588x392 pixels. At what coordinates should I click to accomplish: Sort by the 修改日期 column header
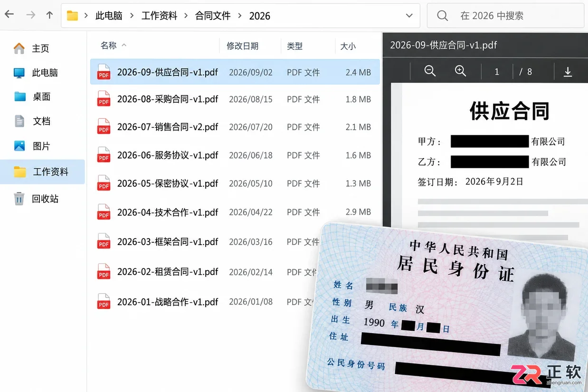tap(242, 46)
